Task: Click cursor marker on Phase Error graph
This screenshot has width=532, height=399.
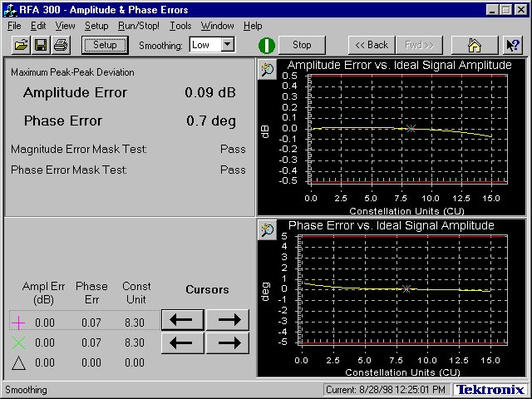Action: [x=406, y=289]
